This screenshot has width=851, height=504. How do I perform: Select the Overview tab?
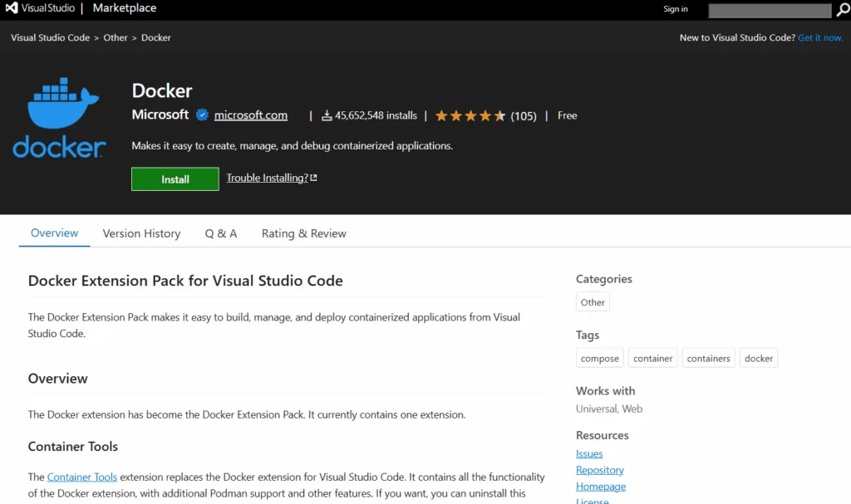tap(54, 232)
